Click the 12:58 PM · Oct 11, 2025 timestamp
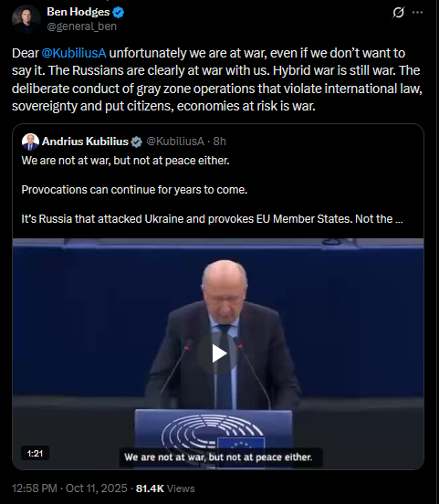 (x=69, y=488)
